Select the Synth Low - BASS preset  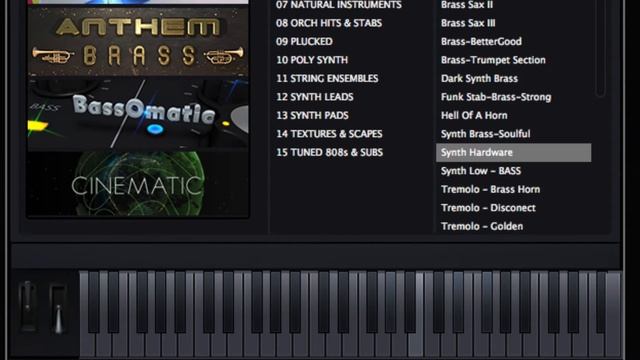[x=481, y=171]
